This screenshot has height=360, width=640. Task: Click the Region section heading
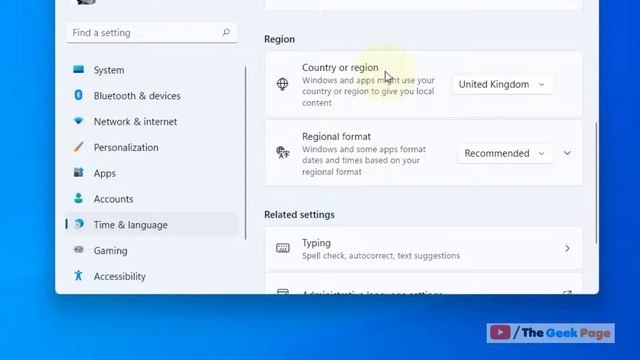point(279,39)
